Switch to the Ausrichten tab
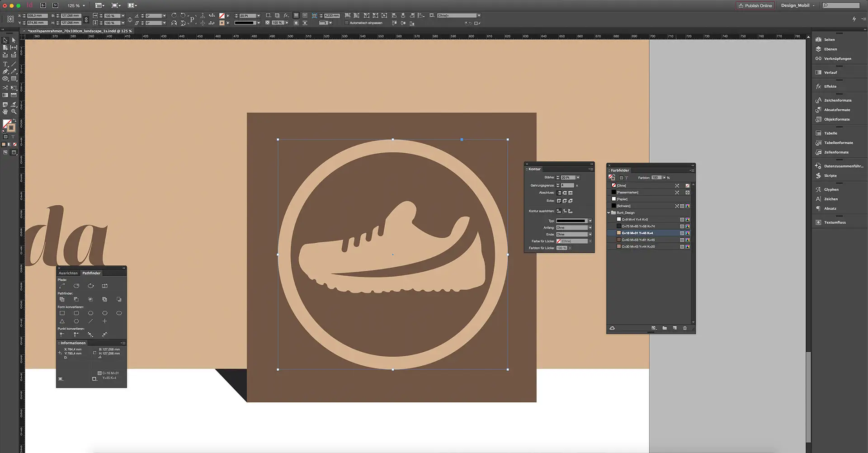Viewport: 868px width, 453px height. point(68,273)
